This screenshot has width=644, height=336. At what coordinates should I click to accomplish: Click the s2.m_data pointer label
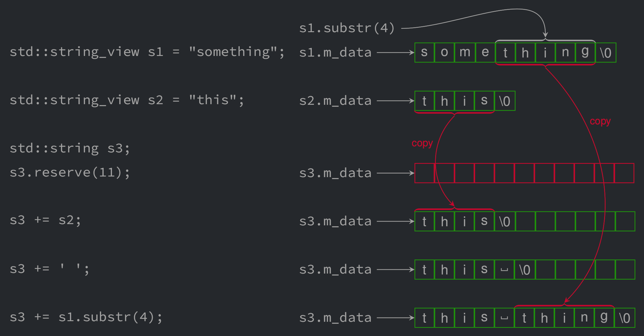coord(335,100)
